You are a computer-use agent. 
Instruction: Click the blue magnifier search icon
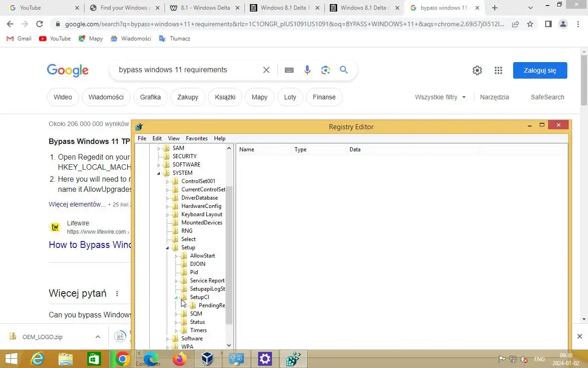(344, 70)
